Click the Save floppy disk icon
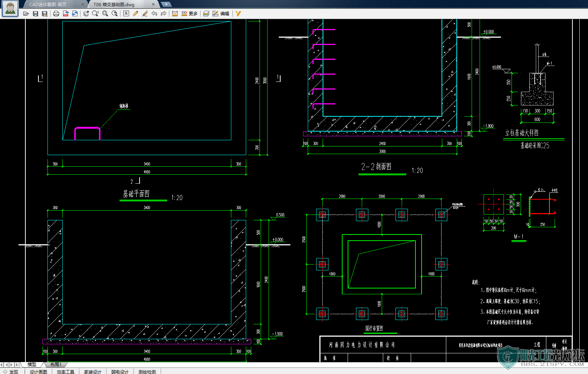This screenshot has height=374, width=588. 35,14
